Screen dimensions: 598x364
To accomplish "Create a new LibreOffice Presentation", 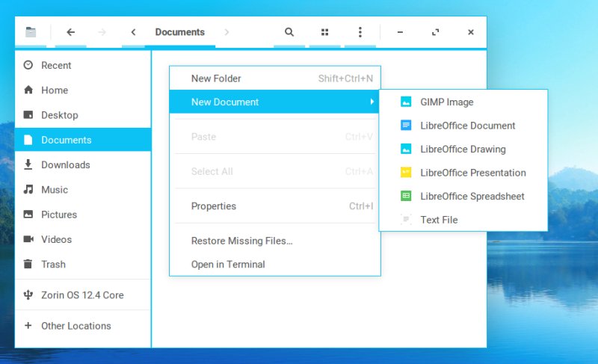I will coord(463,173).
